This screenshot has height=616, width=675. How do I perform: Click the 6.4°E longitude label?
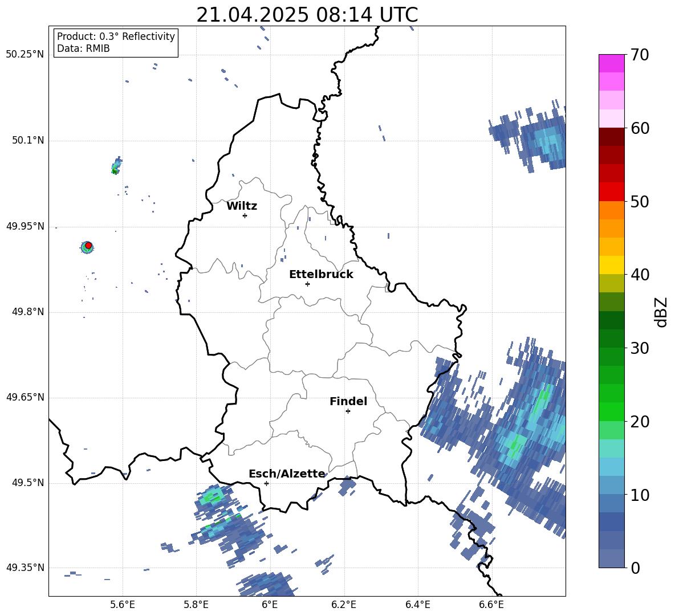click(x=417, y=605)
